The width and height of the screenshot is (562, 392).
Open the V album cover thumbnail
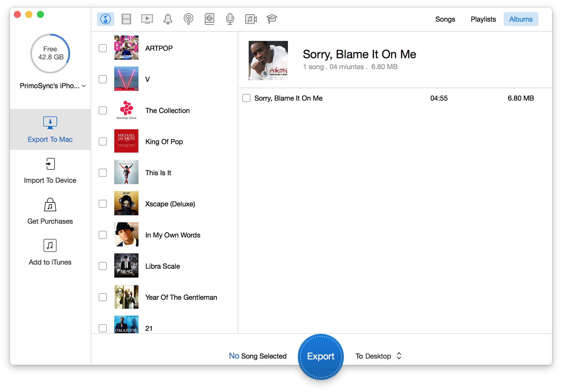coord(126,79)
